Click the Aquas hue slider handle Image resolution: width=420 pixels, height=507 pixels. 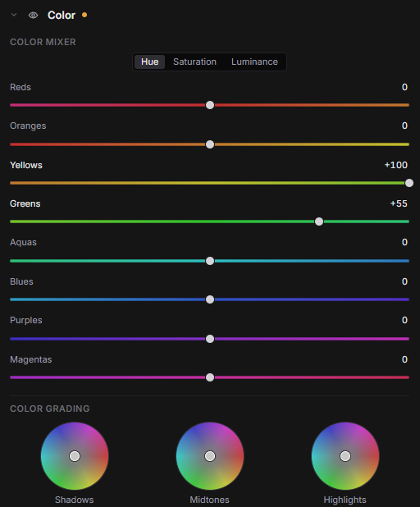coord(210,261)
